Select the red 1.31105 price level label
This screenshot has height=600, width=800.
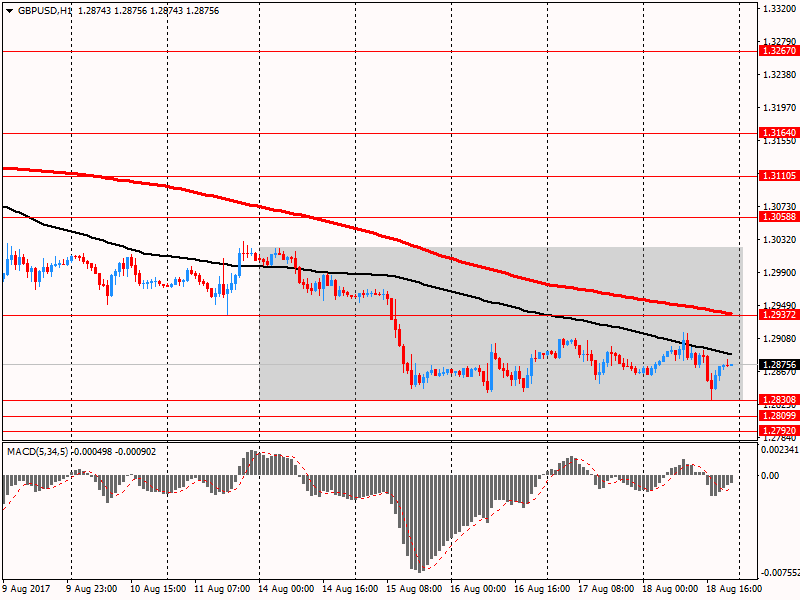pos(779,176)
